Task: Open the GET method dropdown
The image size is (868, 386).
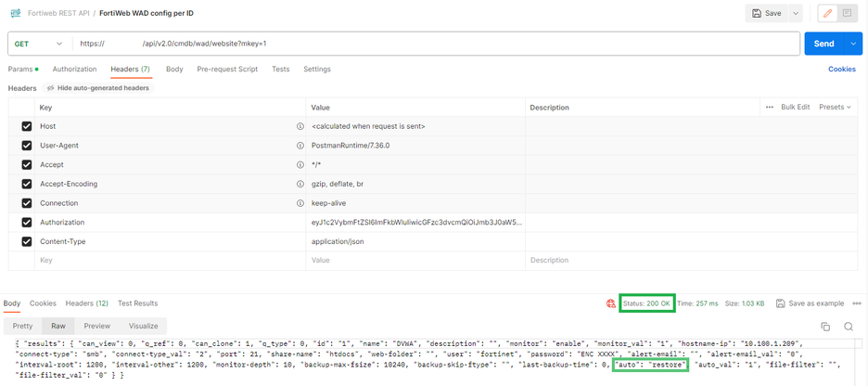Action: click(39, 44)
